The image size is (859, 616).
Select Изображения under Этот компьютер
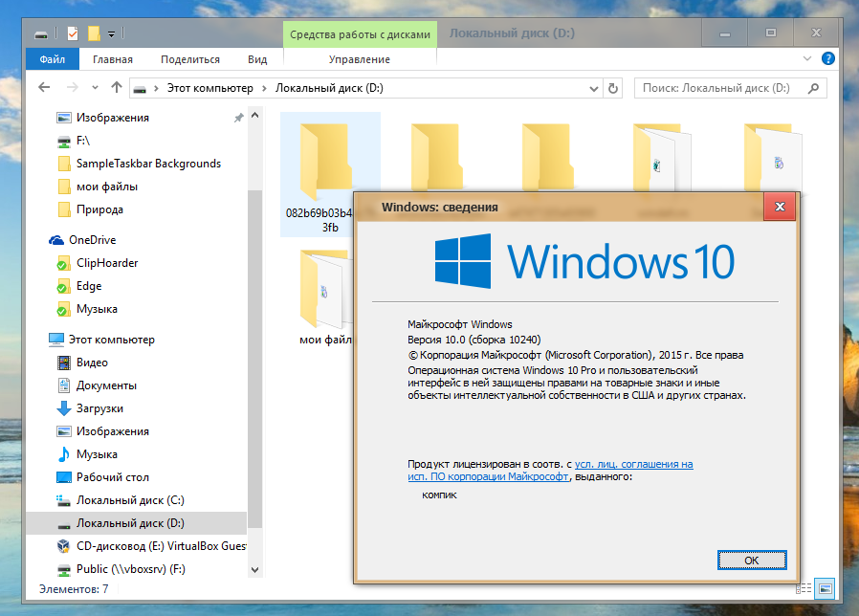click(x=112, y=431)
